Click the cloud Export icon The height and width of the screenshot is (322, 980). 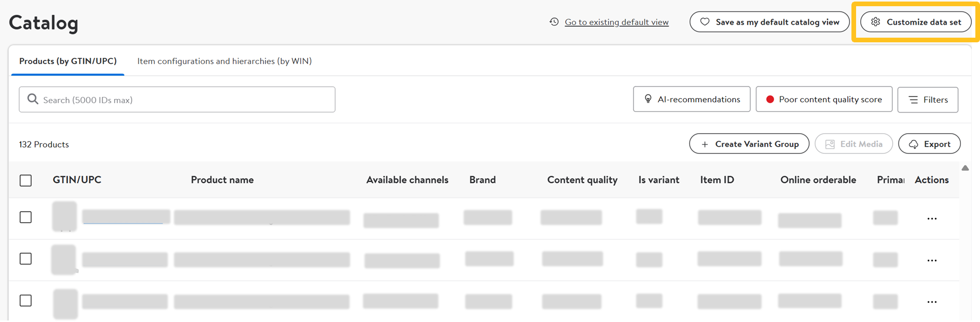pos(913,144)
